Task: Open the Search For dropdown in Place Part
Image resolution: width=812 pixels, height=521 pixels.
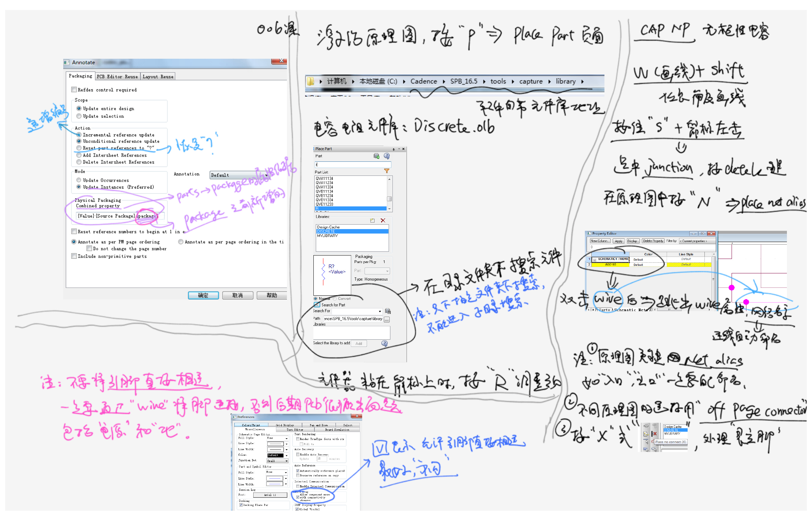Action: (x=380, y=311)
